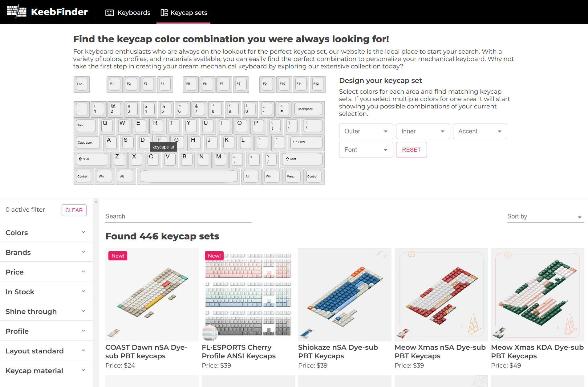Click the Q keycap on the preview

pyautogui.click(x=107, y=126)
